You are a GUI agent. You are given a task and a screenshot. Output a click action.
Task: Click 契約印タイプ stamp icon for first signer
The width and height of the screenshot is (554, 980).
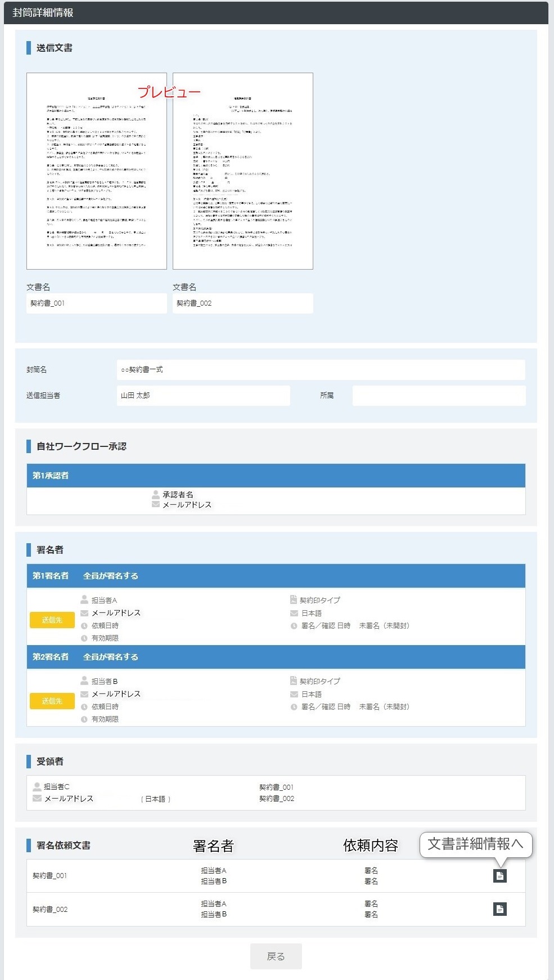pyautogui.click(x=293, y=600)
